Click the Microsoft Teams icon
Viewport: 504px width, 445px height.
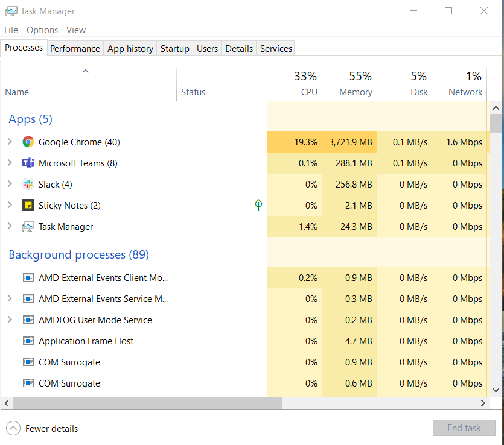click(28, 163)
